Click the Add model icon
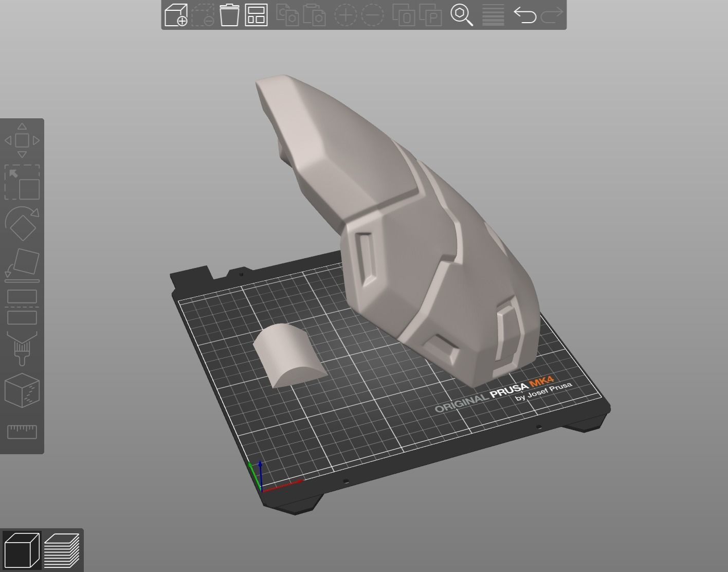 pyautogui.click(x=176, y=15)
